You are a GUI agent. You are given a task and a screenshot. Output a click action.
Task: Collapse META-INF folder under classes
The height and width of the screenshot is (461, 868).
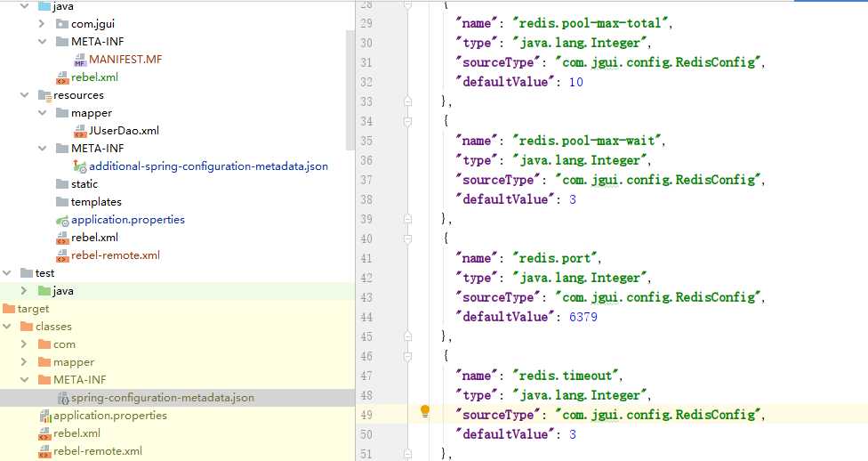tap(24, 379)
